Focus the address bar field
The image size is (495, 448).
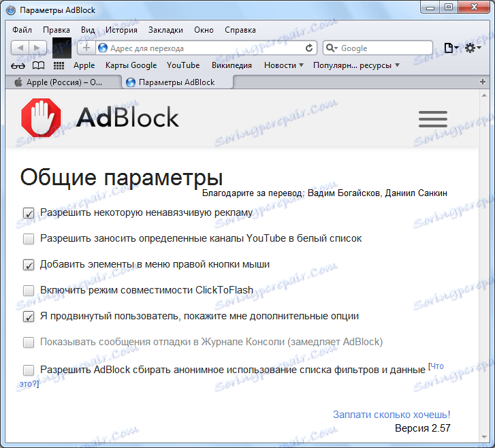tap(207, 48)
